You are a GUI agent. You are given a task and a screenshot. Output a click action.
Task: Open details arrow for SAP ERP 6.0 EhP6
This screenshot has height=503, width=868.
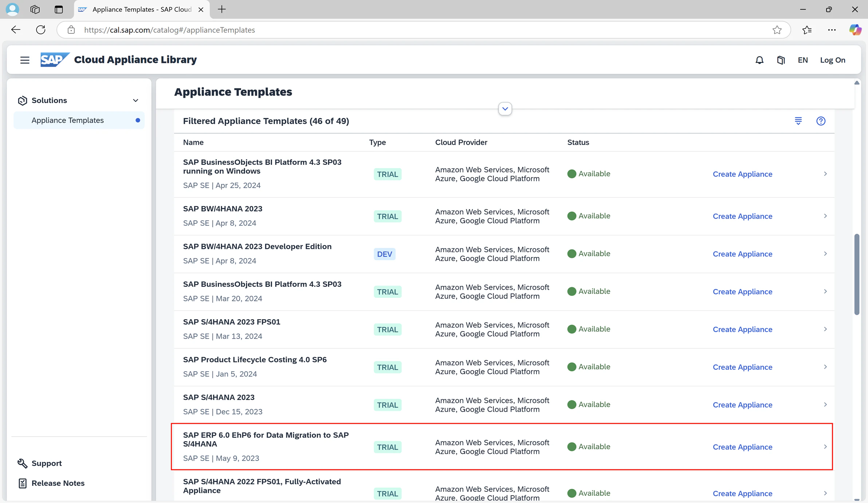[x=825, y=447]
